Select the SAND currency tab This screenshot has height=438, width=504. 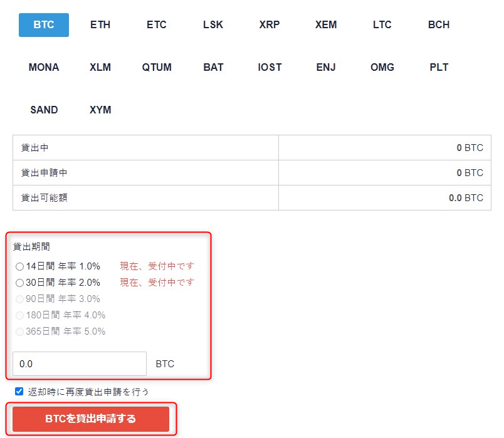pyautogui.click(x=44, y=110)
